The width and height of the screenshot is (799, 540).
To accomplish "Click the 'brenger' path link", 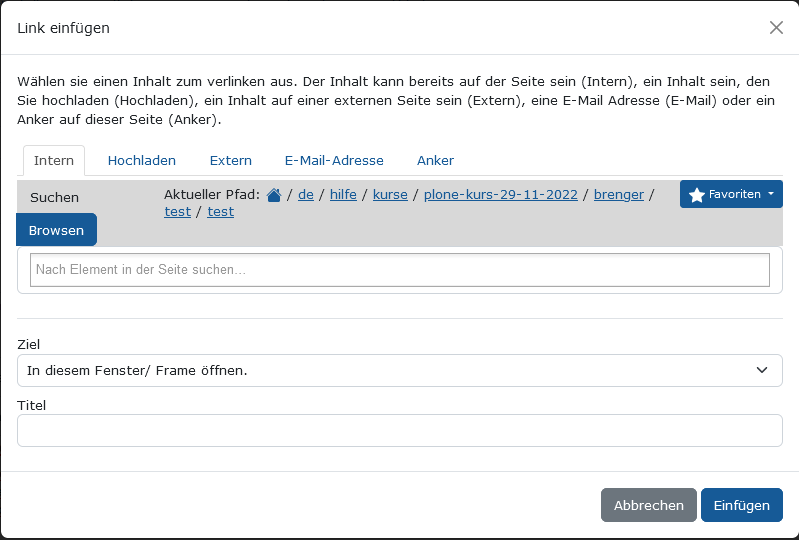I will click(x=619, y=195).
